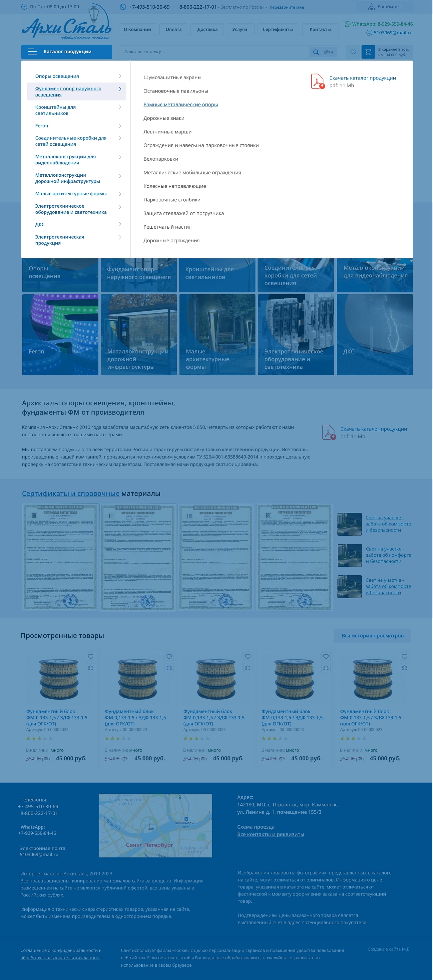The height and width of the screenshot is (980, 433).
Task: Expand the ДКС category arrow
Action: click(120, 225)
